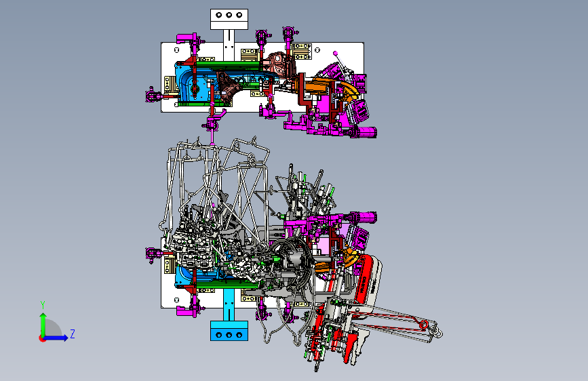Select the cyan three-hole mounting block at bottom
Viewport: 588px width, 381px height.
[x=229, y=330]
